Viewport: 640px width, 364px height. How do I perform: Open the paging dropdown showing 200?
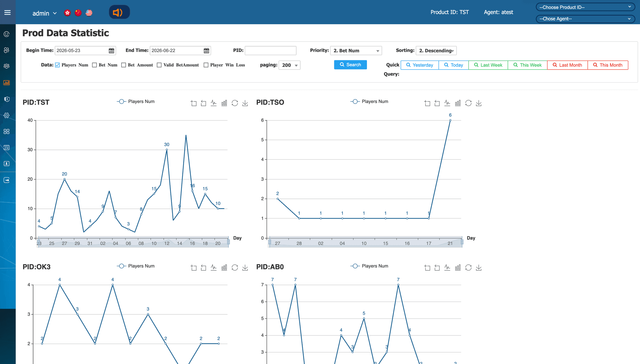(x=289, y=65)
